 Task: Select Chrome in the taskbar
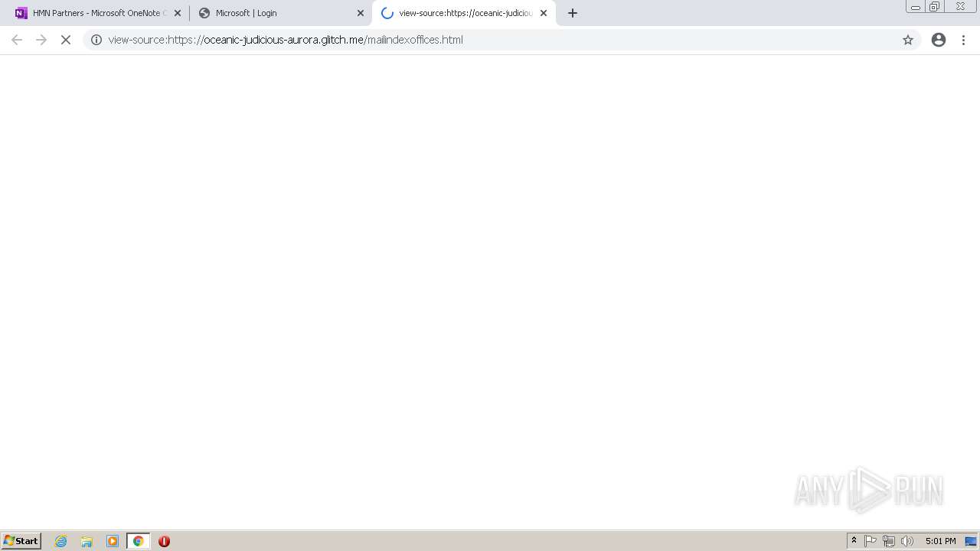coord(139,541)
